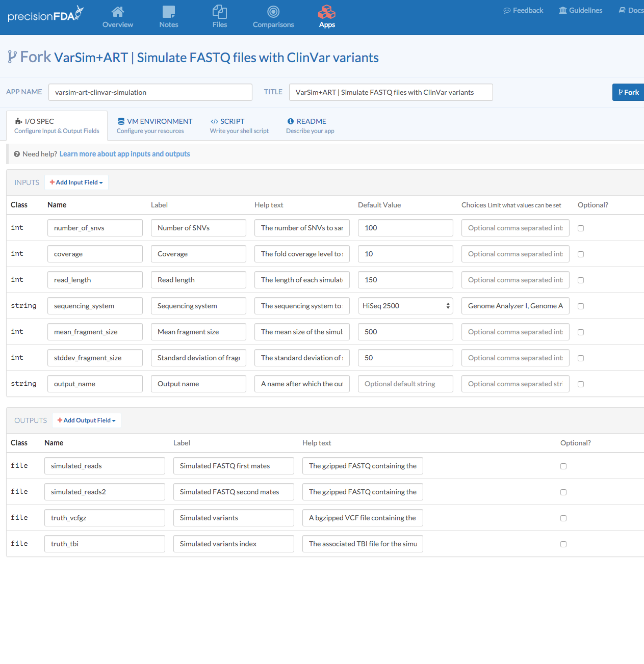Edit the Coverage label field
The width and height of the screenshot is (644, 664).
(198, 254)
